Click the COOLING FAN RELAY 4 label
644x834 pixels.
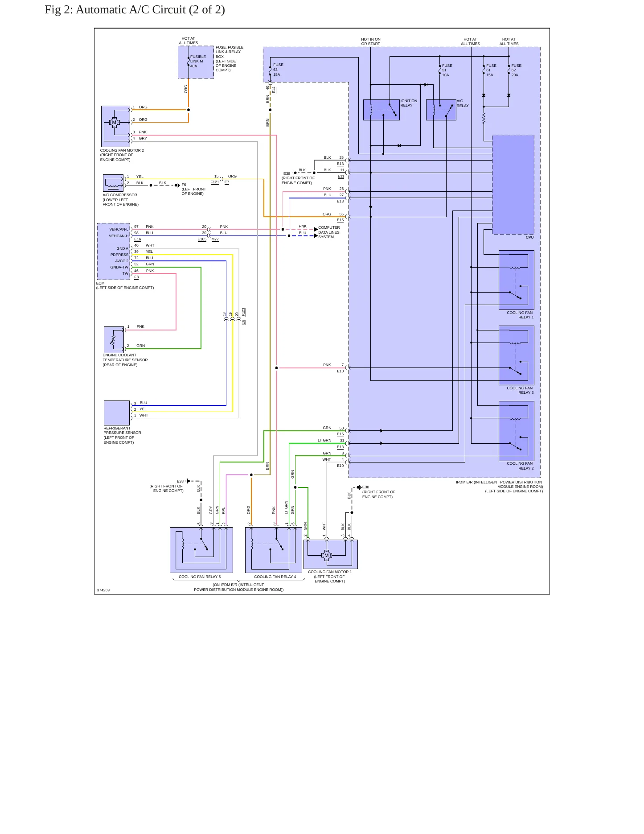(275, 577)
